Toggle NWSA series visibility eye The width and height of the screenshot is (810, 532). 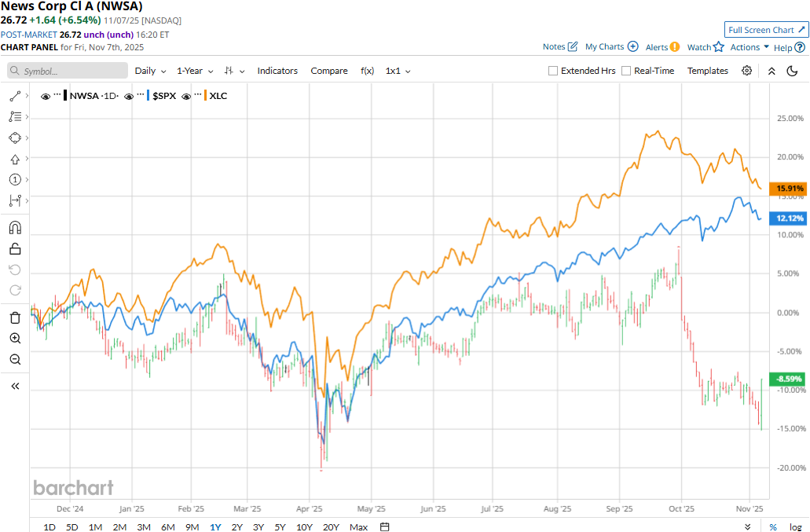point(46,96)
